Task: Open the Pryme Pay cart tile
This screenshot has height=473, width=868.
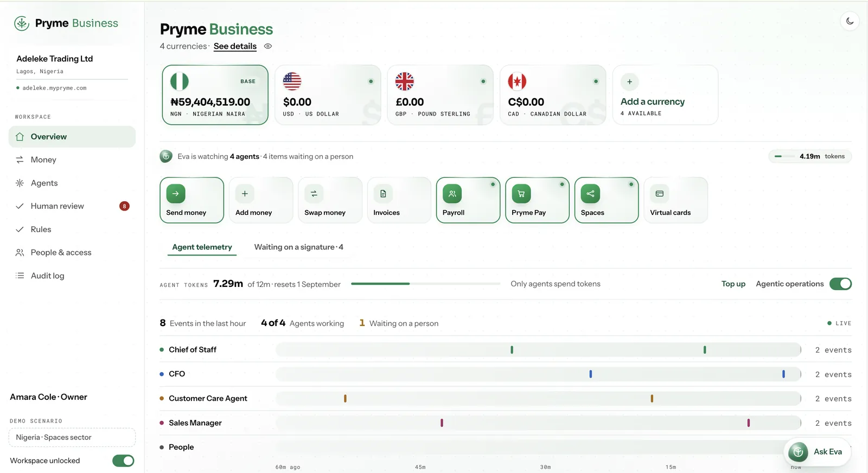Action: point(538,200)
